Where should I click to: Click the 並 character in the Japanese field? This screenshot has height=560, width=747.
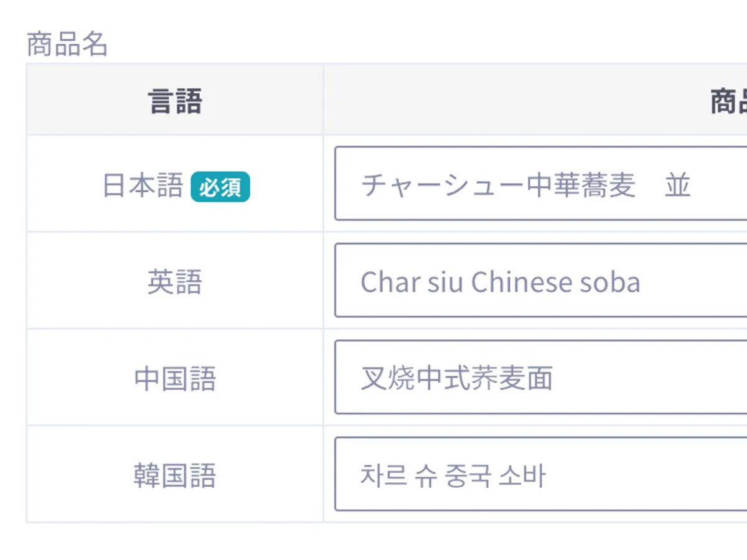[677, 185]
